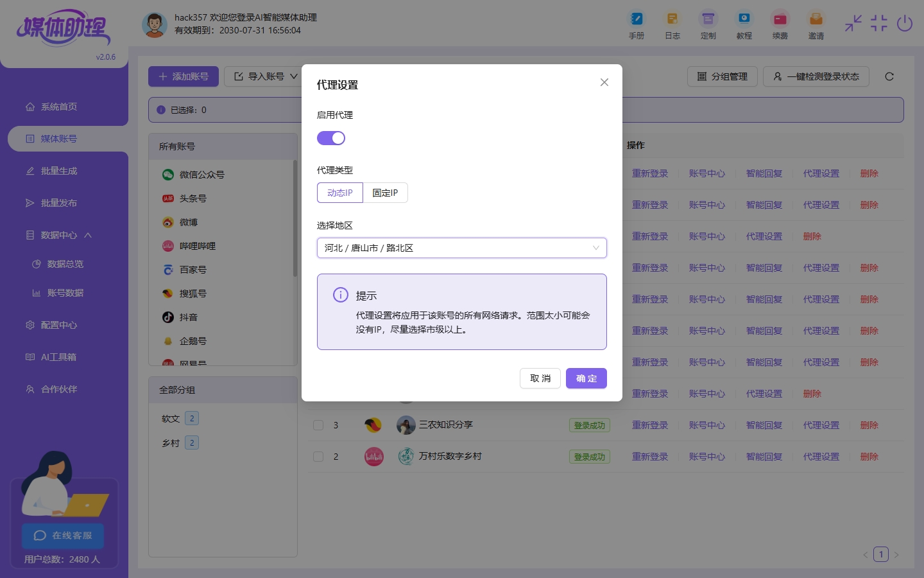Check the checkbox for 三农知识分享 account
This screenshot has height=578, width=924.
318,425
